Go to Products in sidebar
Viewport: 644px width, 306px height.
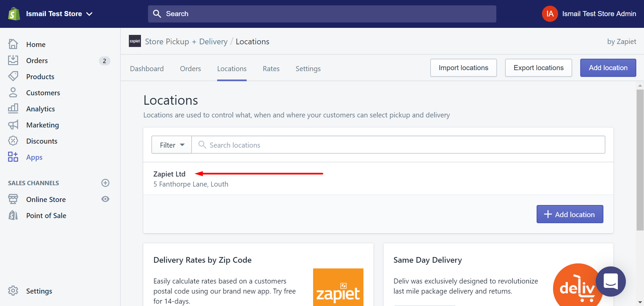click(x=40, y=76)
